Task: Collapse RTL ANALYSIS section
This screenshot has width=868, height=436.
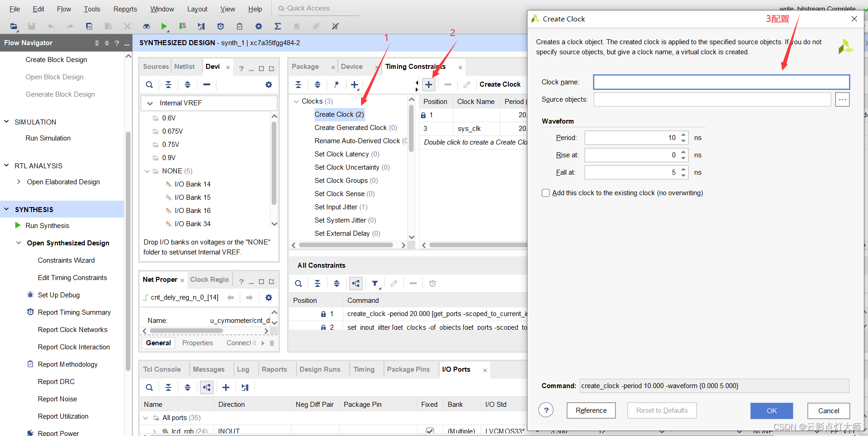Action: pos(6,166)
